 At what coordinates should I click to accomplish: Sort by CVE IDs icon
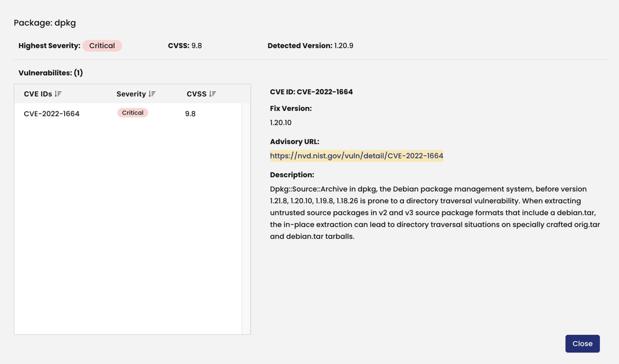pos(58,94)
